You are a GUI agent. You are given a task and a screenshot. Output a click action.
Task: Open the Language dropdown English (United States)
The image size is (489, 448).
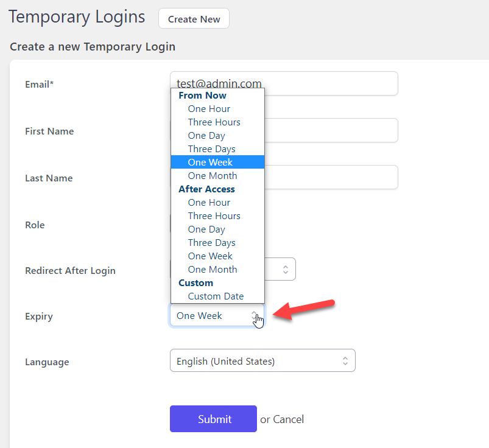coord(262,361)
